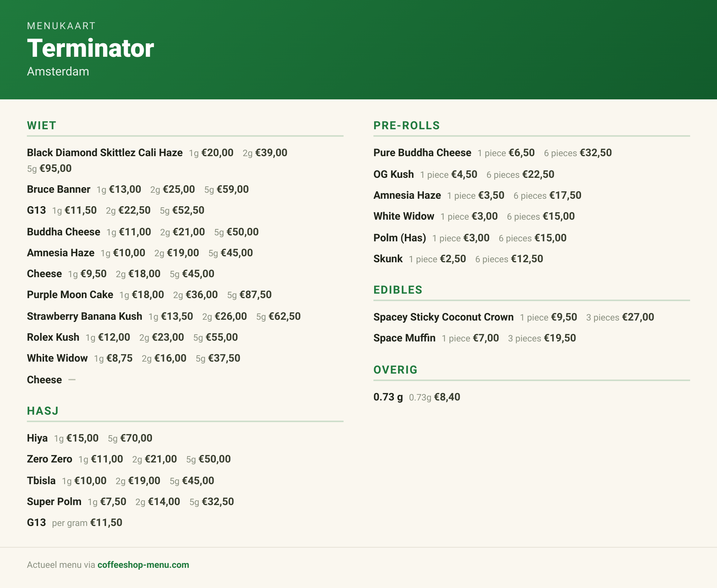The width and height of the screenshot is (717, 588).
Task: Select the EDIBLES section heading
Action: click(x=398, y=290)
